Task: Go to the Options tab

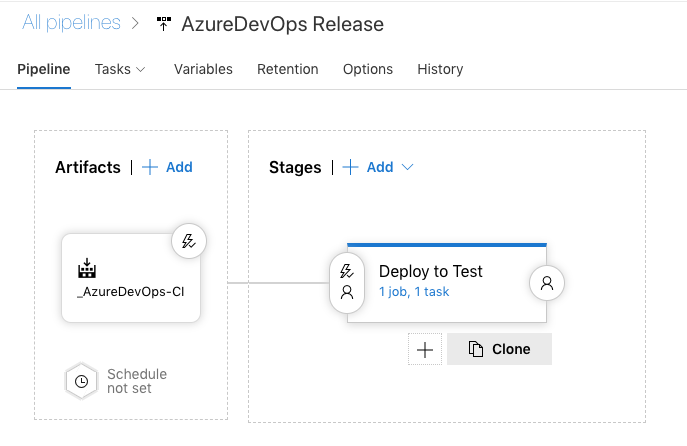Action: (x=367, y=70)
